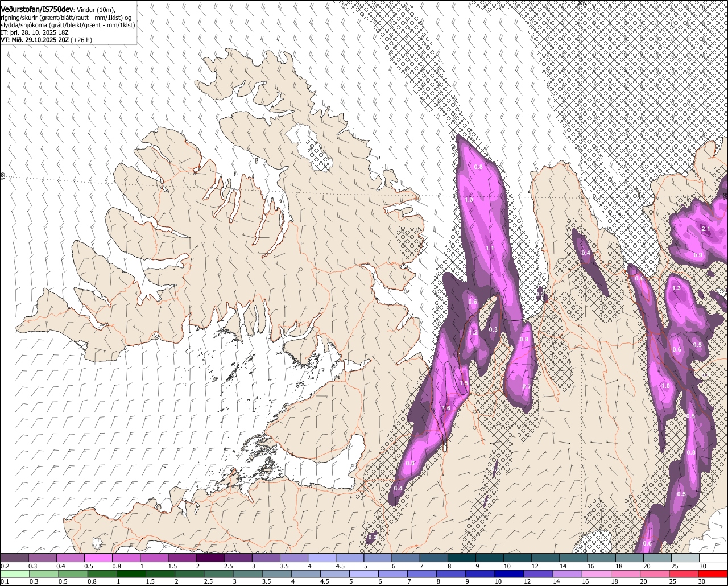Select lower legend pale green swatch 0.1 to 0.3
Image resolution: width=728 pixels, height=586 pixels.
[14, 573]
